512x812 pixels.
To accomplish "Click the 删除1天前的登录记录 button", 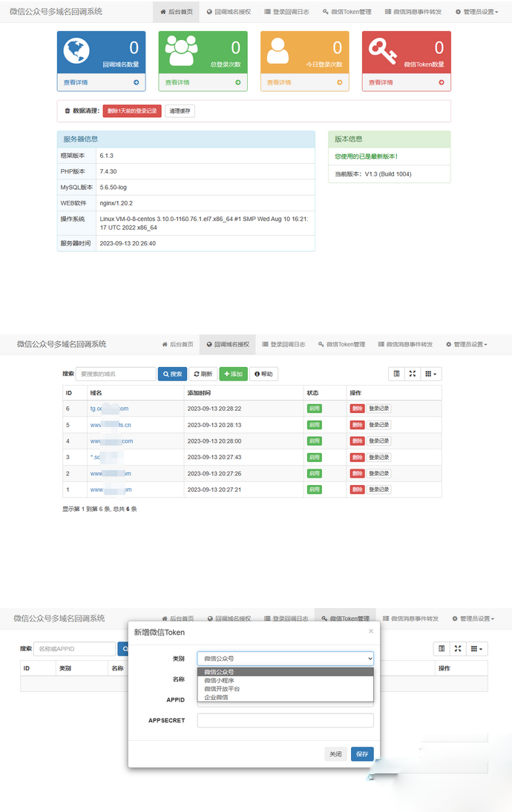I will click(131, 111).
